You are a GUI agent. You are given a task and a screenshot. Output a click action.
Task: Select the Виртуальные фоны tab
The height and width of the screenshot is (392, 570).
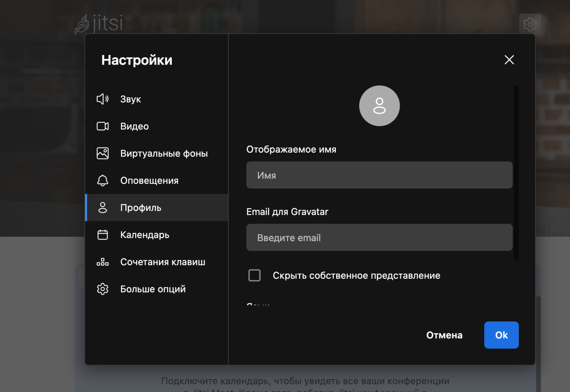(x=164, y=153)
